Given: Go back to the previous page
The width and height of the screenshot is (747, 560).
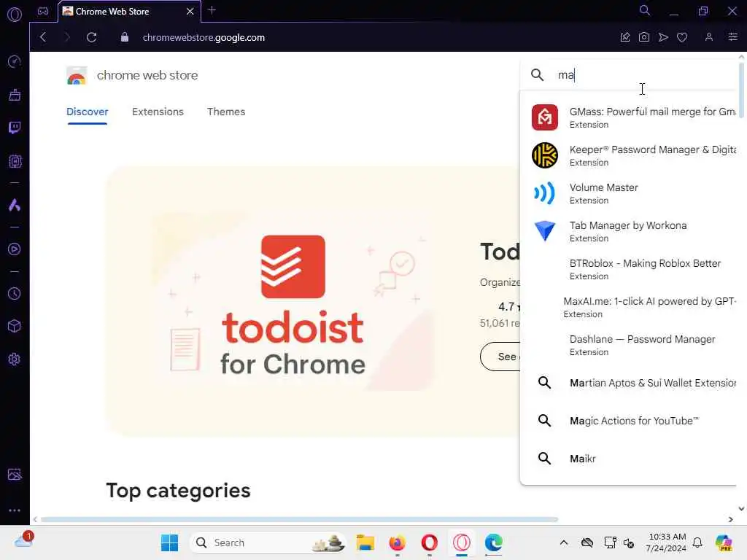Looking at the screenshot, I should coord(43,37).
